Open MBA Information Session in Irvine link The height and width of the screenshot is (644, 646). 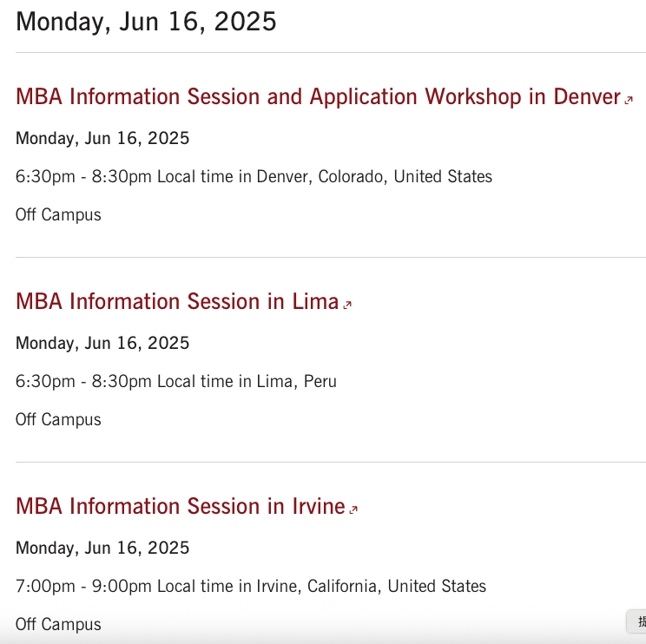point(181,506)
